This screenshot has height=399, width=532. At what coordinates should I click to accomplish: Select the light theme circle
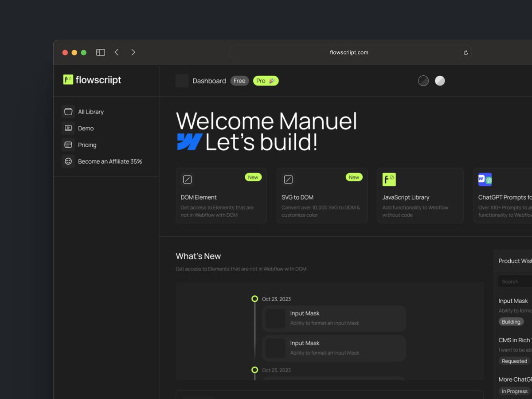pyautogui.click(x=440, y=81)
